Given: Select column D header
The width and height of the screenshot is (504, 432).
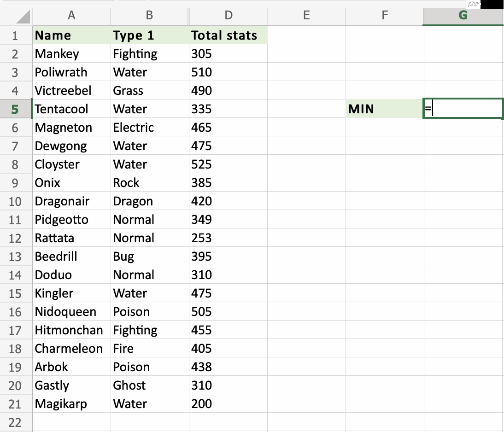Looking at the screenshot, I should [228, 15].
